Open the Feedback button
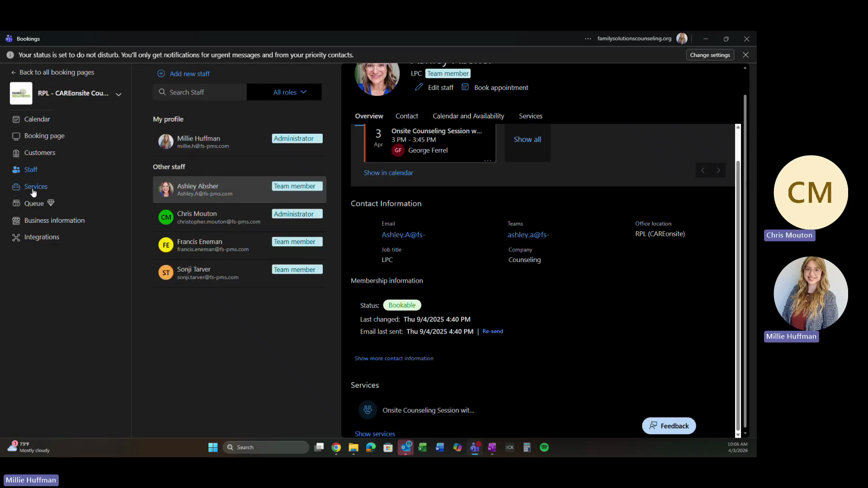The width and height of the screenshot is (868, 488). point(669,426)
